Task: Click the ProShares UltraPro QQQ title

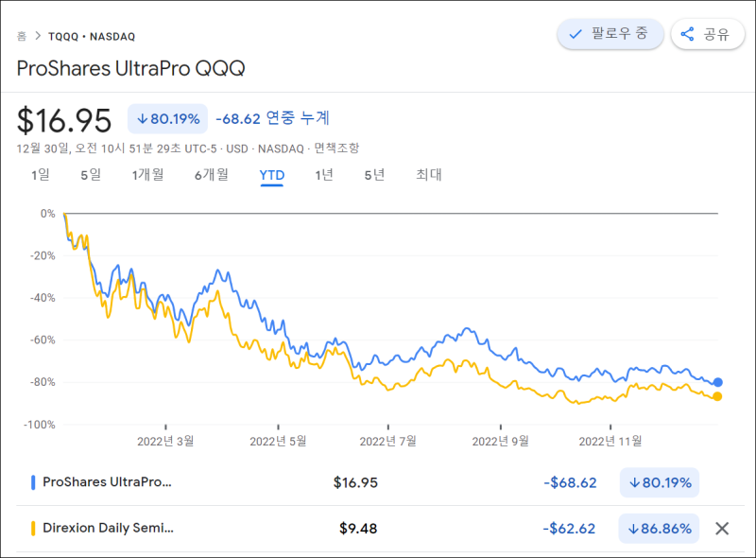Action: point(131,68)
